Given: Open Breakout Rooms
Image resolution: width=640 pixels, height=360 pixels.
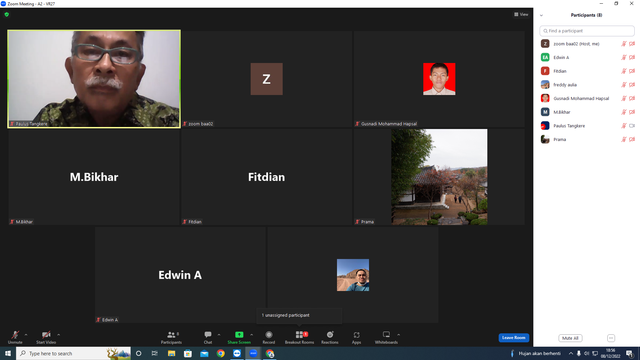Looking at the screenshot, I should click(299, 337).
